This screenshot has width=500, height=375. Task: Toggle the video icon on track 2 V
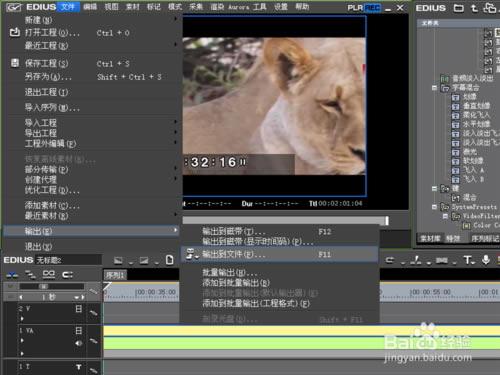[x=79, y=309]
